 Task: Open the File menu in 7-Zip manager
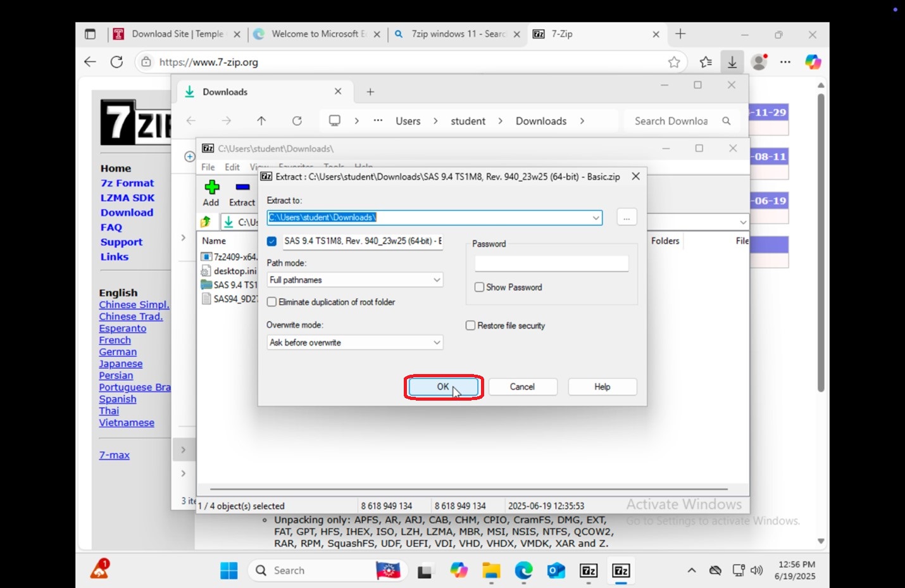(208, 167)
